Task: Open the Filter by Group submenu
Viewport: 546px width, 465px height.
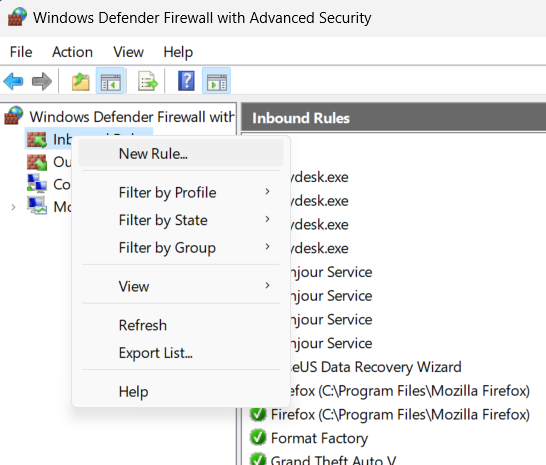Action: click(181, 247)
